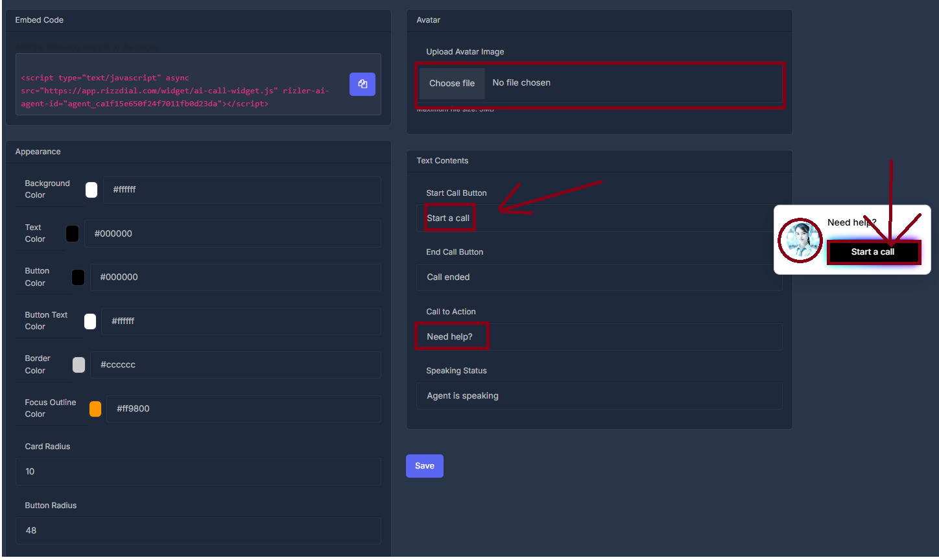Click the Button Radius input field
939x560 pixels.
tap(198, 530)
